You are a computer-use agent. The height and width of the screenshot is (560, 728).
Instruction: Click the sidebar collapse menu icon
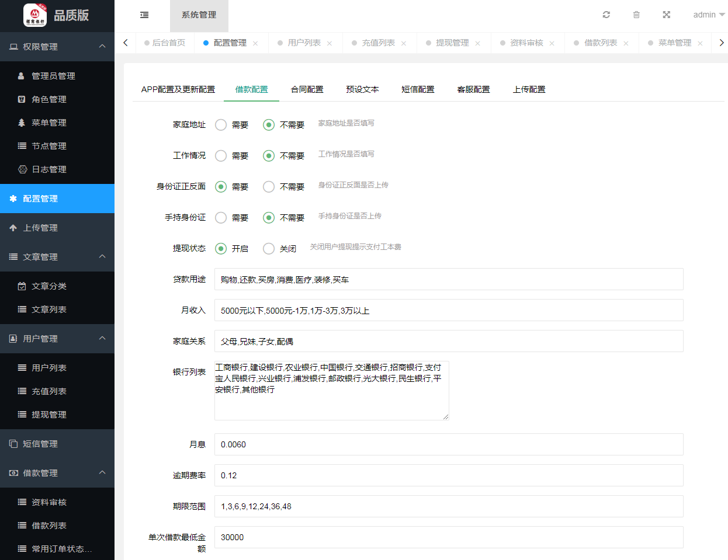point(144,15)
